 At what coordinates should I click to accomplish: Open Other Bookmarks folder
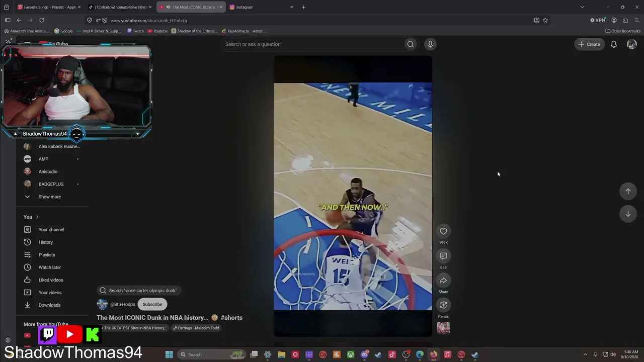pyautogui.click(x=623, y=31)
